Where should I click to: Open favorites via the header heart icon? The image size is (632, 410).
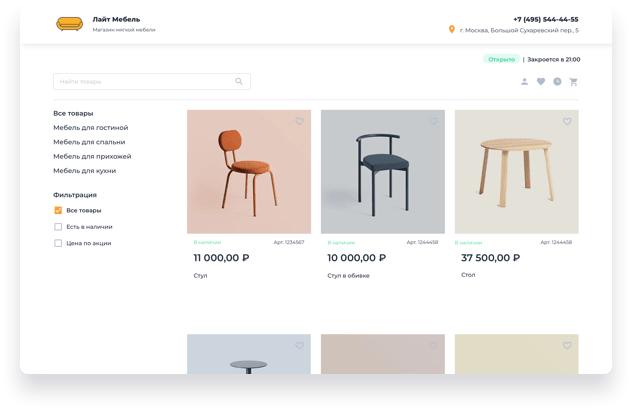(x=541, y=82)
